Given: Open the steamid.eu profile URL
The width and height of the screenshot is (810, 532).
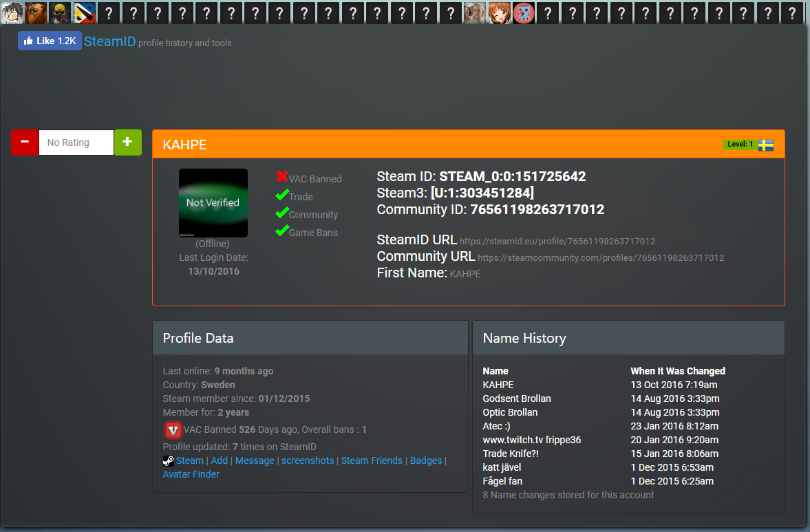Looking at the screenshot, I should (557, 241).
